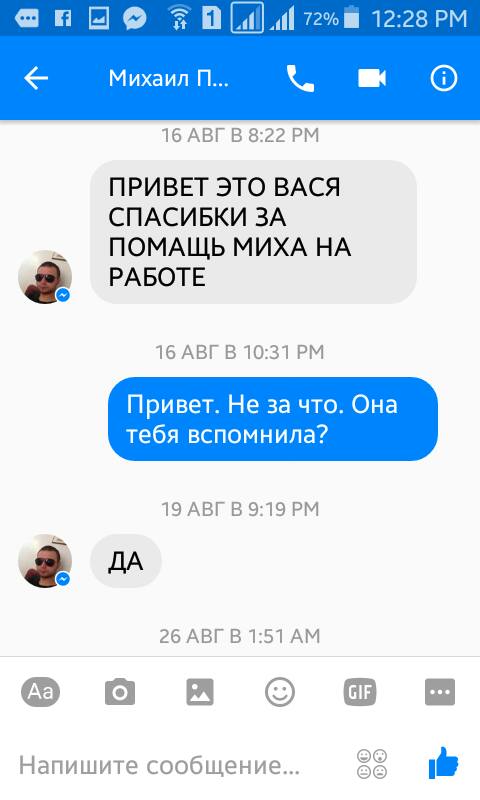This screenshot has height=800, width=480.
Task: Switch to the Aa text keyboard
Action: 40,692
